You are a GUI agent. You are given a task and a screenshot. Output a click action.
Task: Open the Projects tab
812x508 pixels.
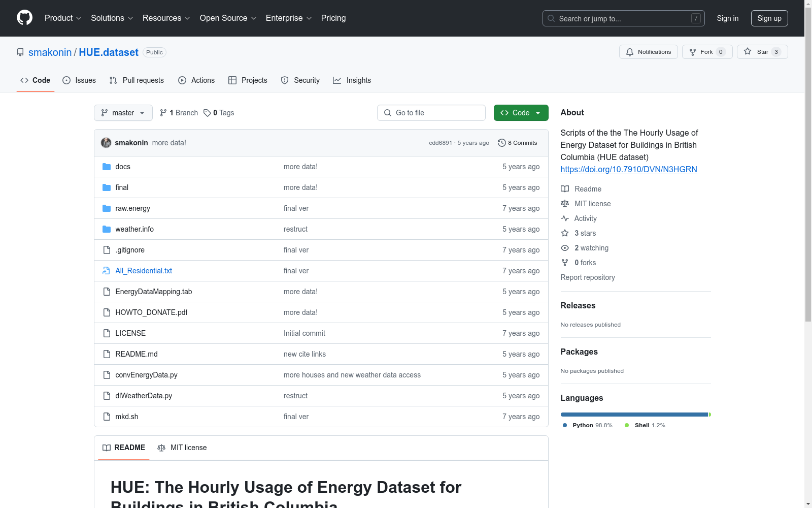[248, 80]
